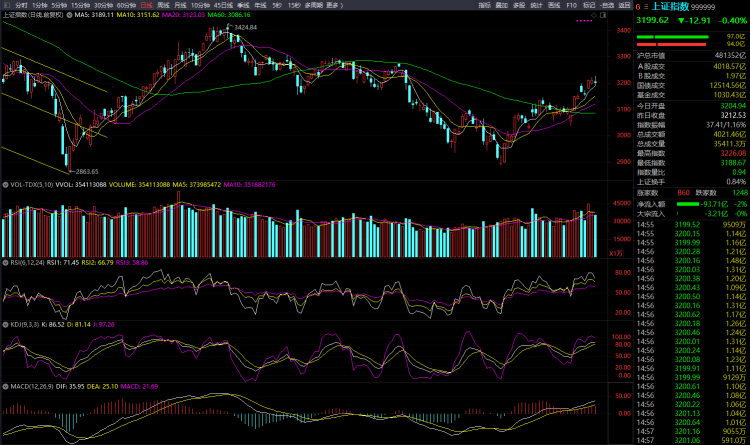Open the 指标 indicator menu

(x=485, y=5)
